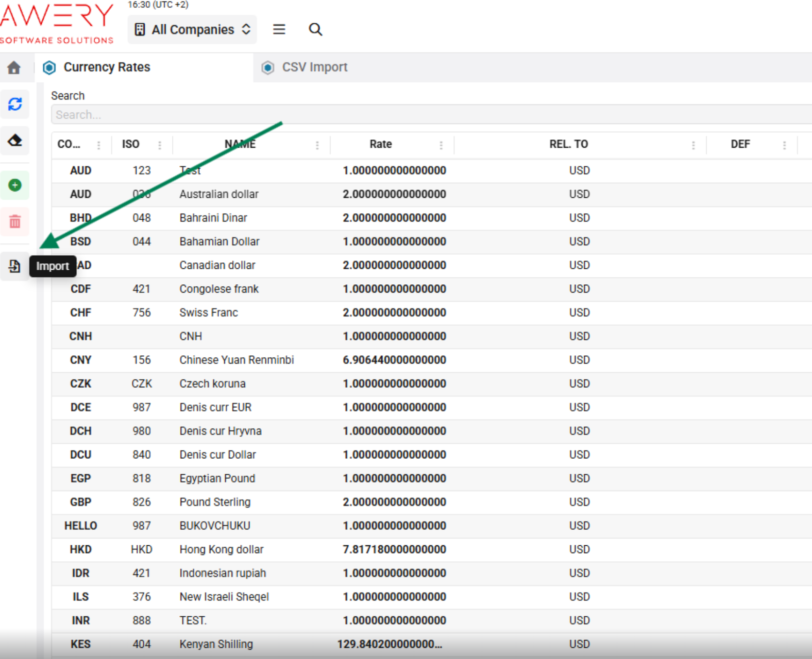Click the Import file icon

(15, 266)
